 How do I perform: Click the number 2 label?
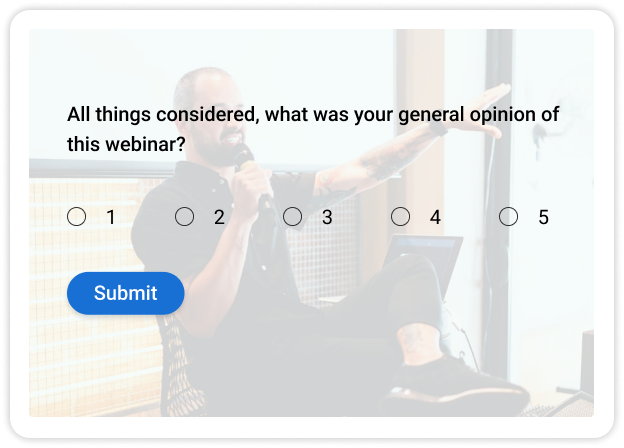tap(219, 217)
